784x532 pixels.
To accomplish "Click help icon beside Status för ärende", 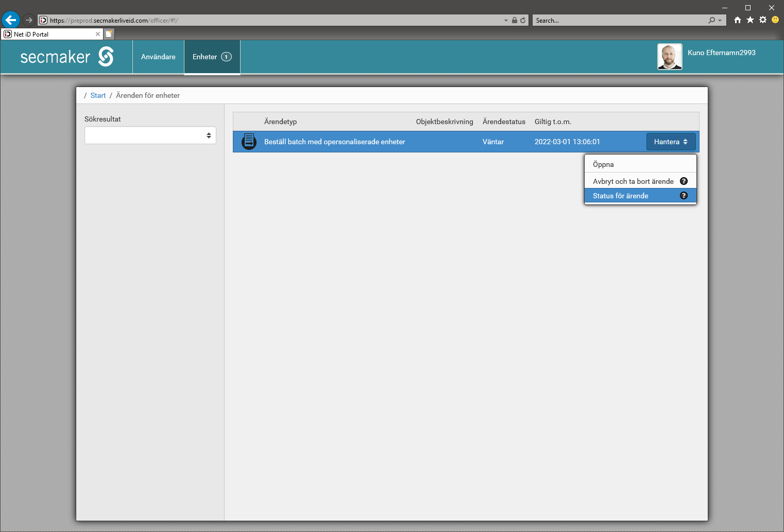I will coord(684,196).
